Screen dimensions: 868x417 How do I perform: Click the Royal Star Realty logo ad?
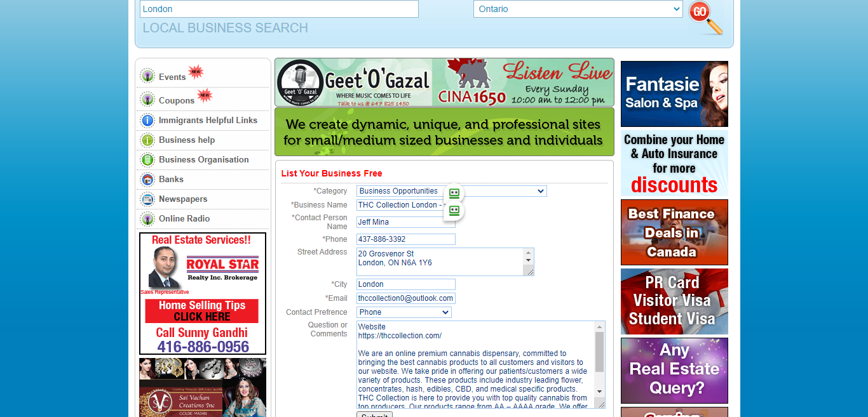click(222, 268)
